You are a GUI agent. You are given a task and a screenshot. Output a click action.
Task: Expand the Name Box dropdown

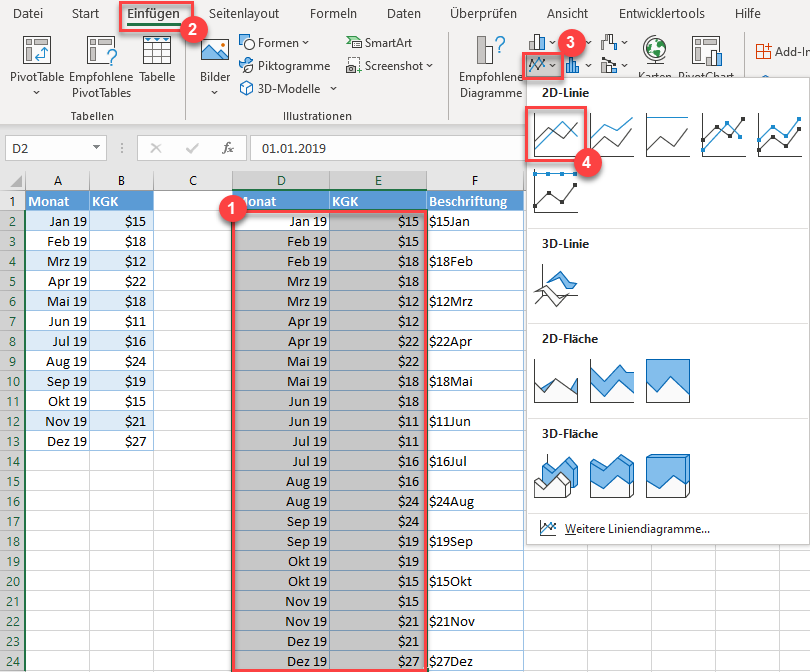tap(96, 148)
